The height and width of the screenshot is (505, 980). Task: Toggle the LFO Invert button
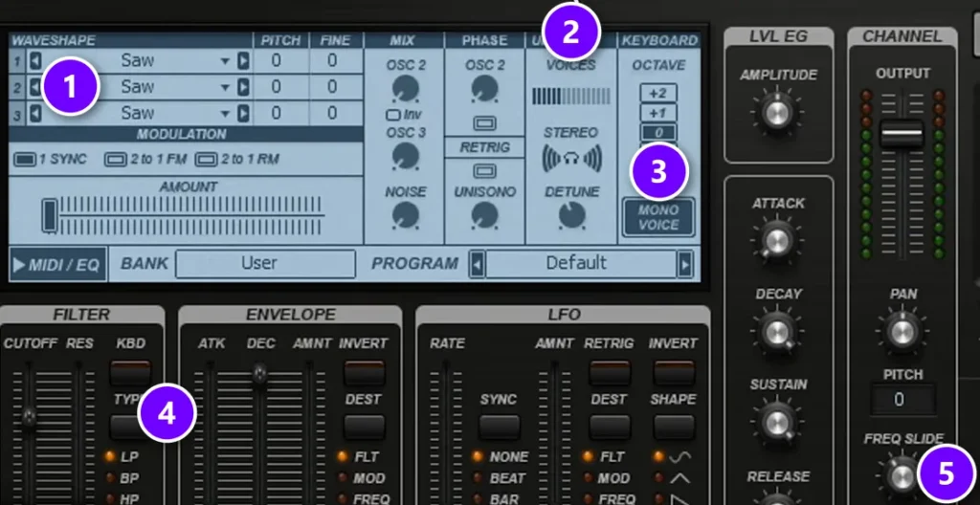click(x=674, y=373)
